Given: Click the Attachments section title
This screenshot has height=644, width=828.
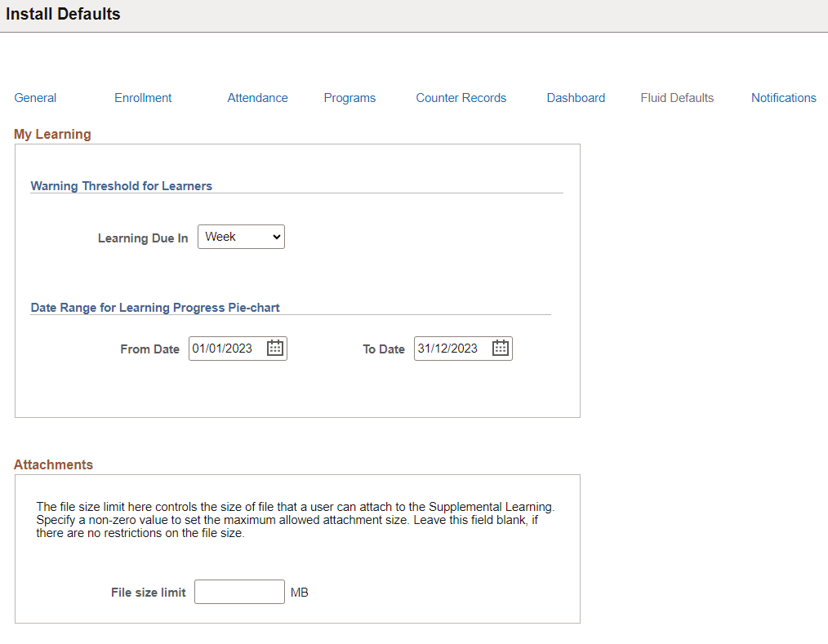Looking at the screenshot, I should [x=53, y=464].
